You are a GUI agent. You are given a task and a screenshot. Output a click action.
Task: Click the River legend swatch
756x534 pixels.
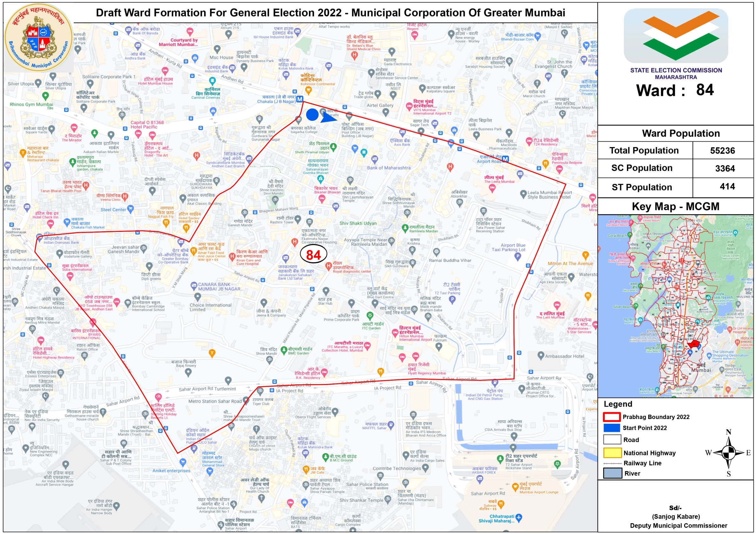[612, 473]
